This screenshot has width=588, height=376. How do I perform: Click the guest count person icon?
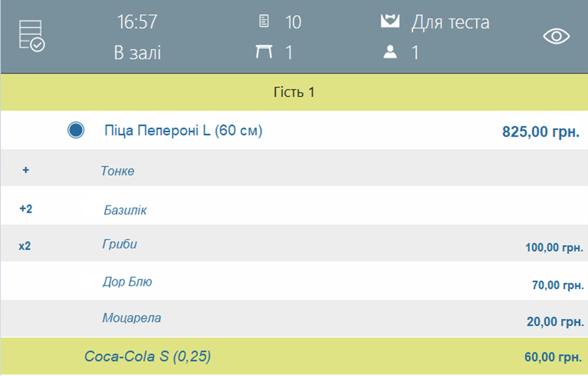390,52
